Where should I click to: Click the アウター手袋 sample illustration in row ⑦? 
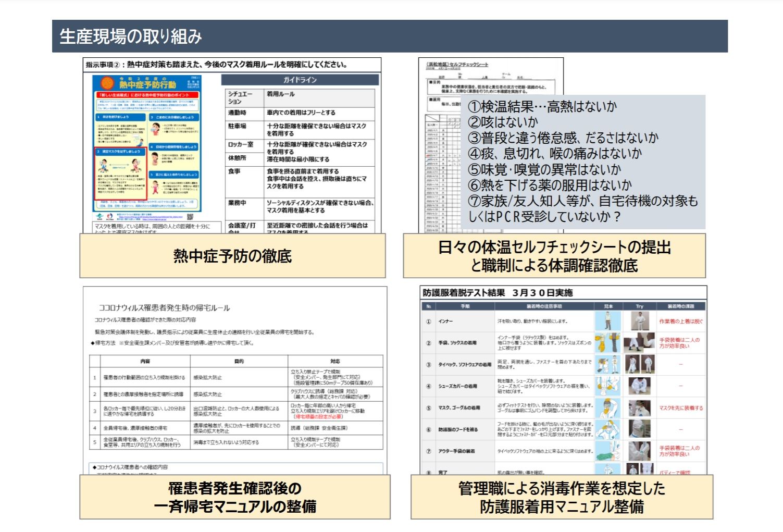click(608, 451)
